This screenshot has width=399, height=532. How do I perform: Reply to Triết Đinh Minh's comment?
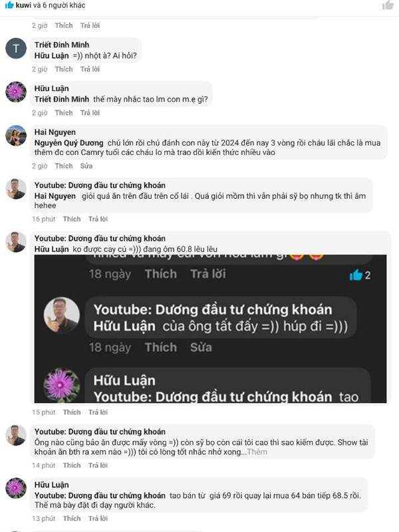90,69
